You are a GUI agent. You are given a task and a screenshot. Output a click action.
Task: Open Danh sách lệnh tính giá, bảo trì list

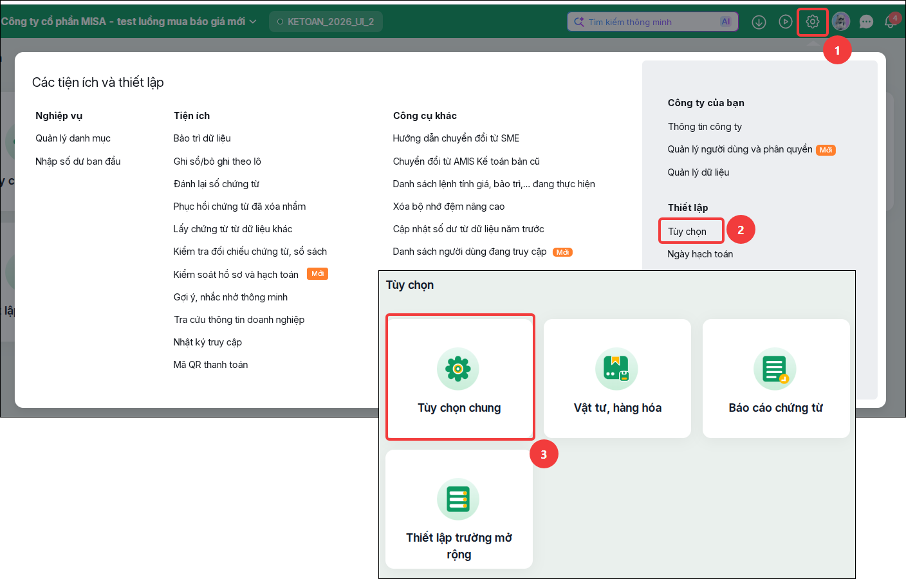494,184
